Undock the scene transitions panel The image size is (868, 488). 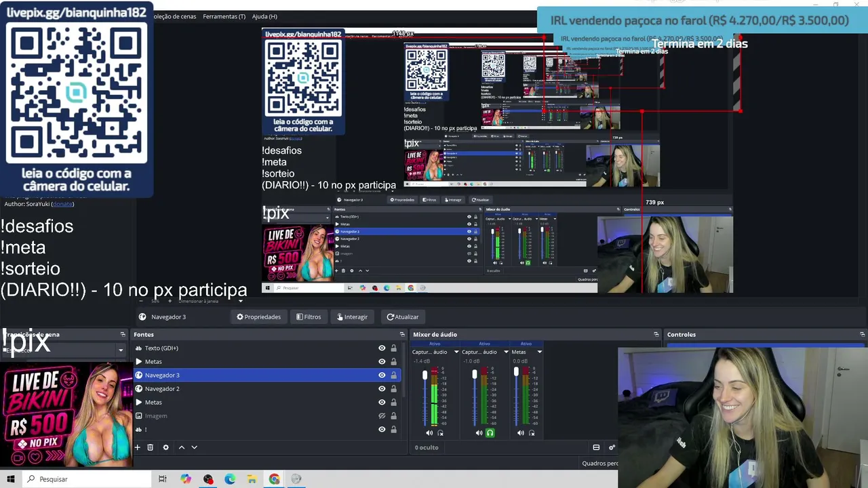tap(123, 334)
